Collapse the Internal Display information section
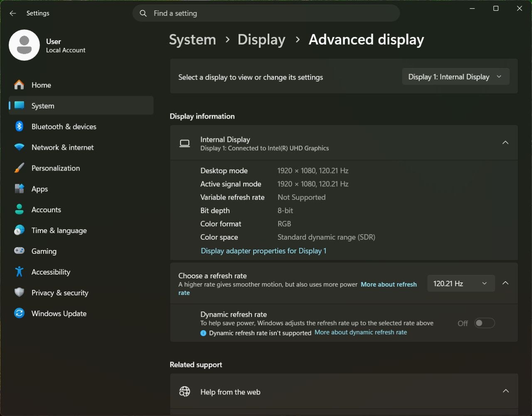The height and width of the screenshot is (416, 532). click(x=505, y=143)
